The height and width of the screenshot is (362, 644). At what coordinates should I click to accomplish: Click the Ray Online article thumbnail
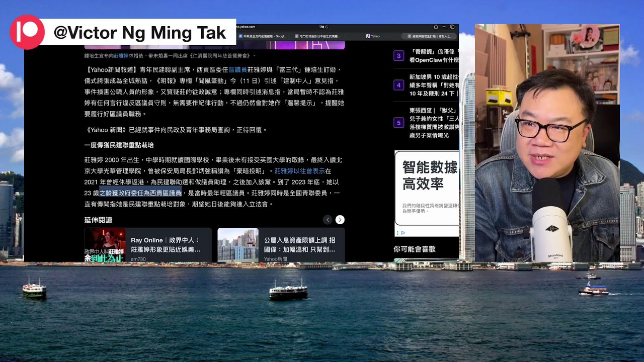tap(105, 245)
